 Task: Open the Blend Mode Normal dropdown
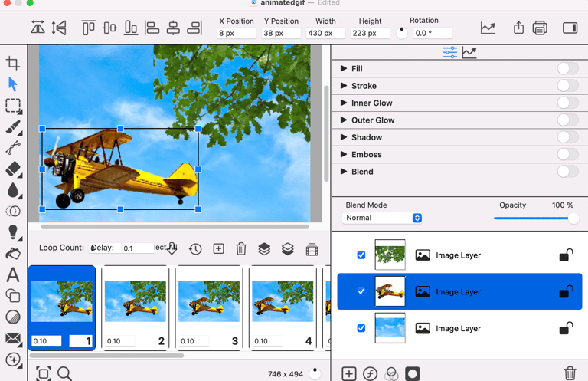(382, 218)
